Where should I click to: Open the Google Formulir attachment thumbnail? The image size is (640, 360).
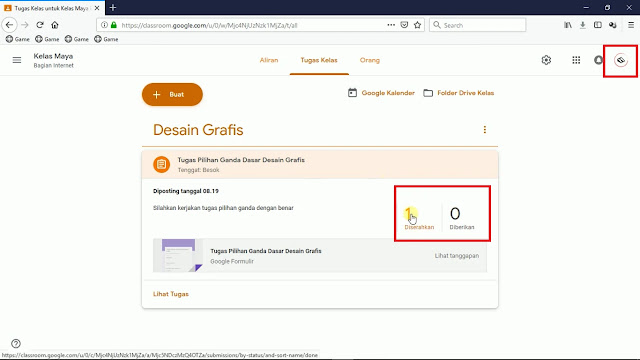[178, 256]
